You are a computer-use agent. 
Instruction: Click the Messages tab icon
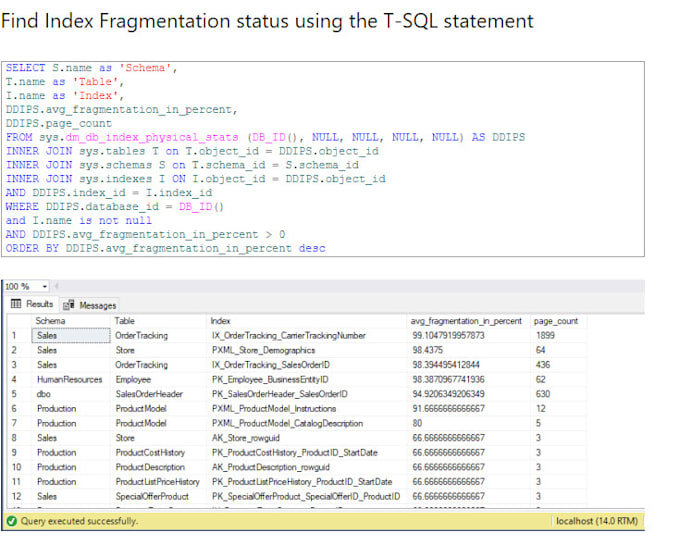click(69, 305)
